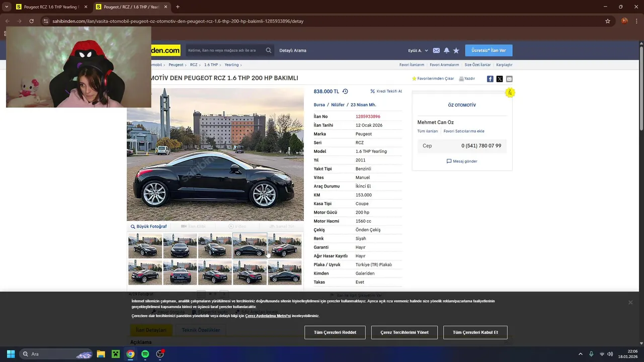Open Spotify from taskbar
644x362 pixels.
pyautogui.click(x=145, y=354)
